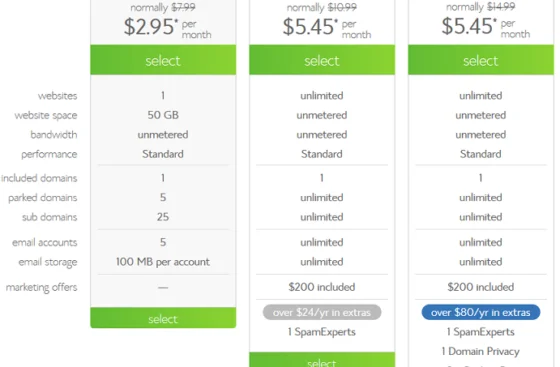Click the 'bandwidth' row label
This screenshot has height=367, width=560.
[x=54, y=135]
